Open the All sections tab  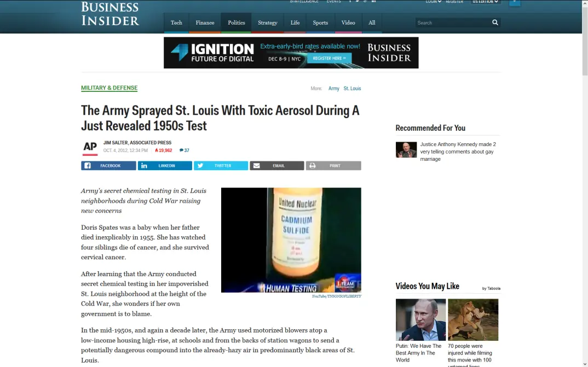point(372,23)
